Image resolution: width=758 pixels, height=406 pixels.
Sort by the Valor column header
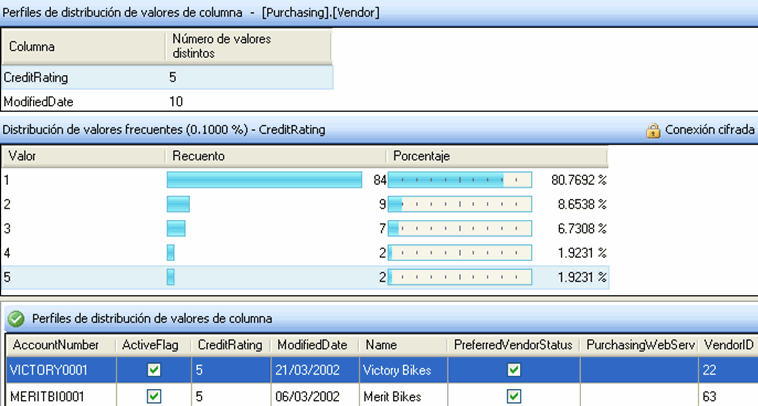(83, 156)
